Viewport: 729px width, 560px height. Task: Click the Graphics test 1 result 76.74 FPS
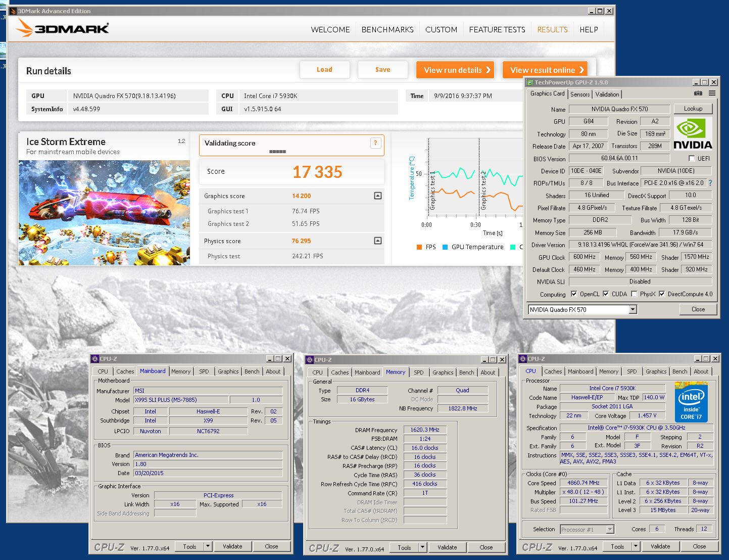point(306,211)
